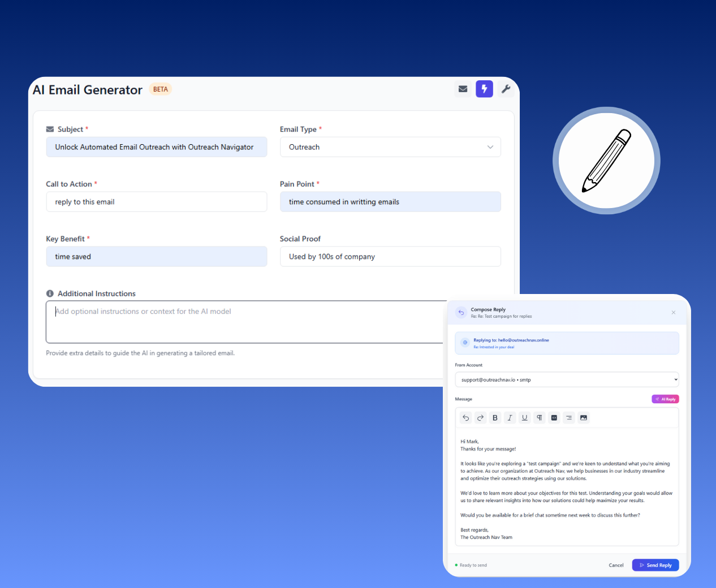Select the highlighted lightning bolt icon
This screenshot has height=588, width=716.
tap(484, 89)
